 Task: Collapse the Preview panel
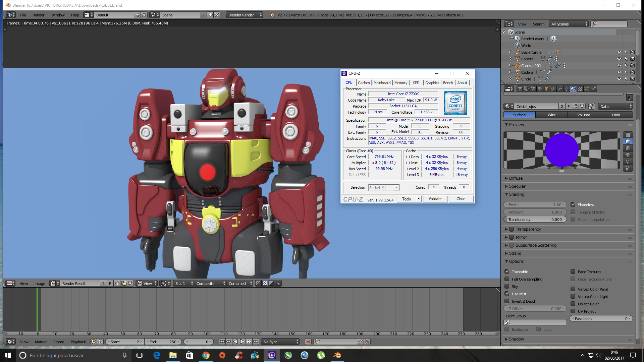(506, 125)
